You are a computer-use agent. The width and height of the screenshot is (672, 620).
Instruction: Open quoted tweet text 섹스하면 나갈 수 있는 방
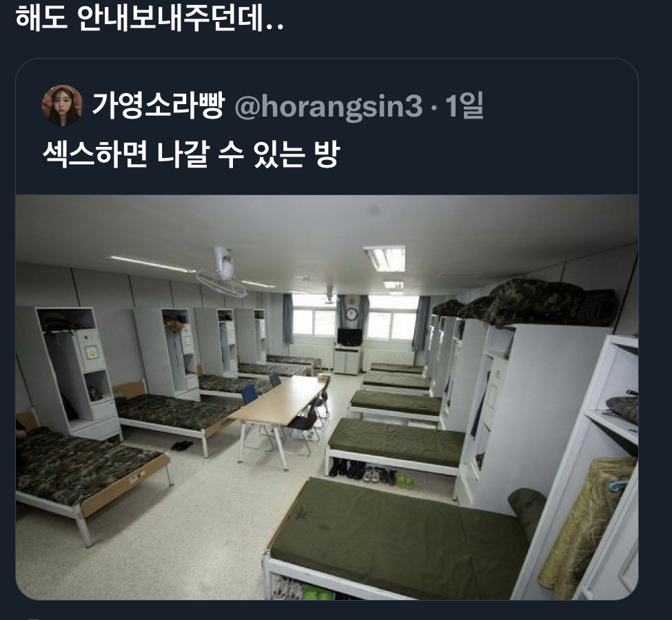pos(192,154)
